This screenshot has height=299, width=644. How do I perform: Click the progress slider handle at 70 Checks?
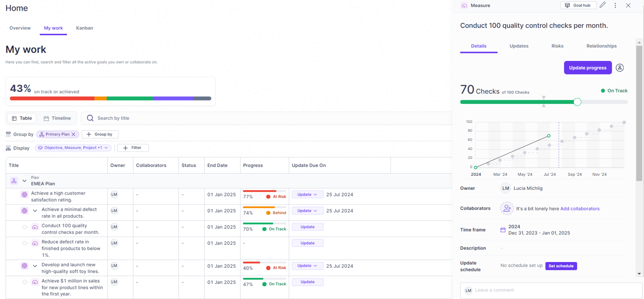pyautogui.click(x=577, y=102)
